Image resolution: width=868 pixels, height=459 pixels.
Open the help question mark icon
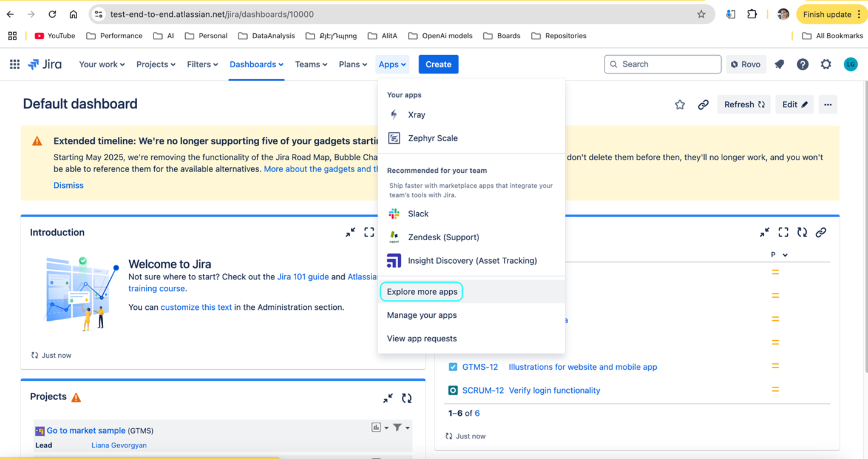(802, 64)
